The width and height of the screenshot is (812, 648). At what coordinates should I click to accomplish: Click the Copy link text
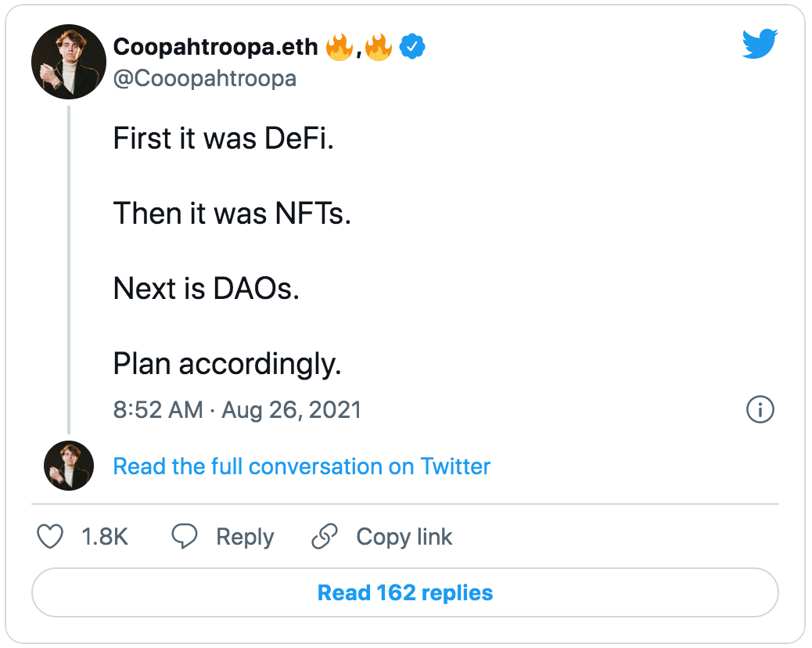pyautogui.click(x=404, y=537)
